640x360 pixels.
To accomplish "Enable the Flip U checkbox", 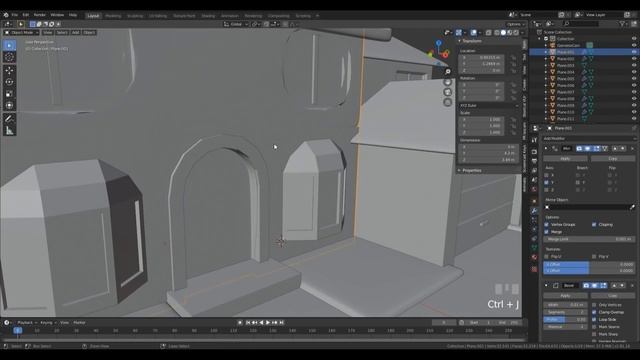I will [547, 256].
